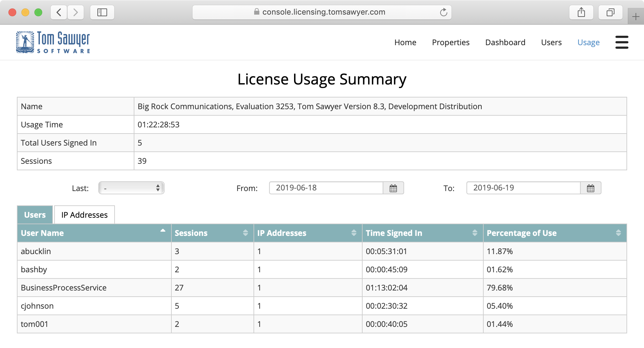Screen dimensions: 644x348
Task: Open the Last period dropdown
Action: point(131,188)
